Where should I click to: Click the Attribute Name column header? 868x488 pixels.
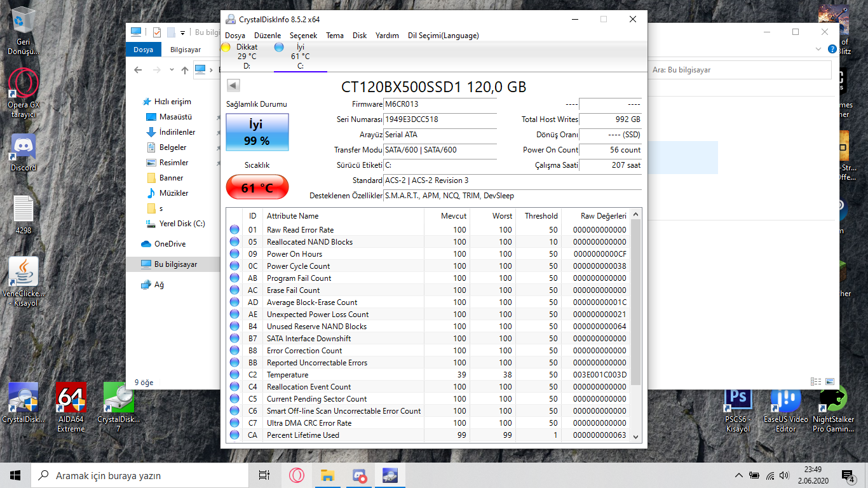343,216
